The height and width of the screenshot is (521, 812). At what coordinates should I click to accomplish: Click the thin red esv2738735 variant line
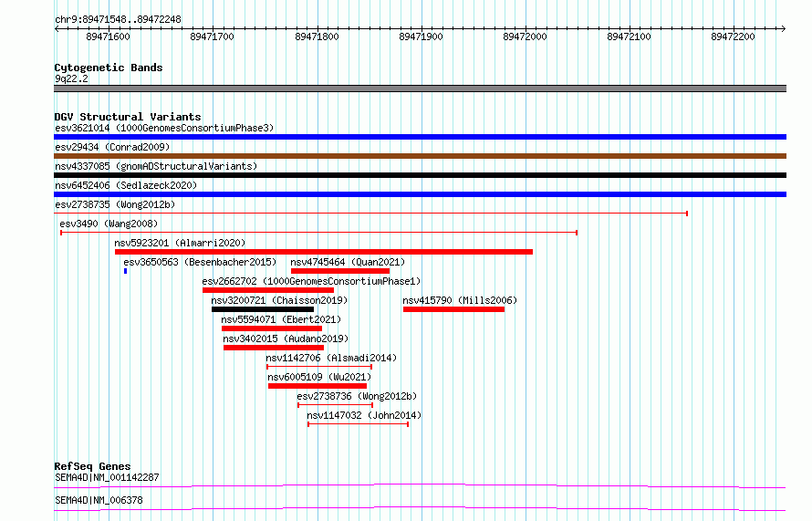370,214
